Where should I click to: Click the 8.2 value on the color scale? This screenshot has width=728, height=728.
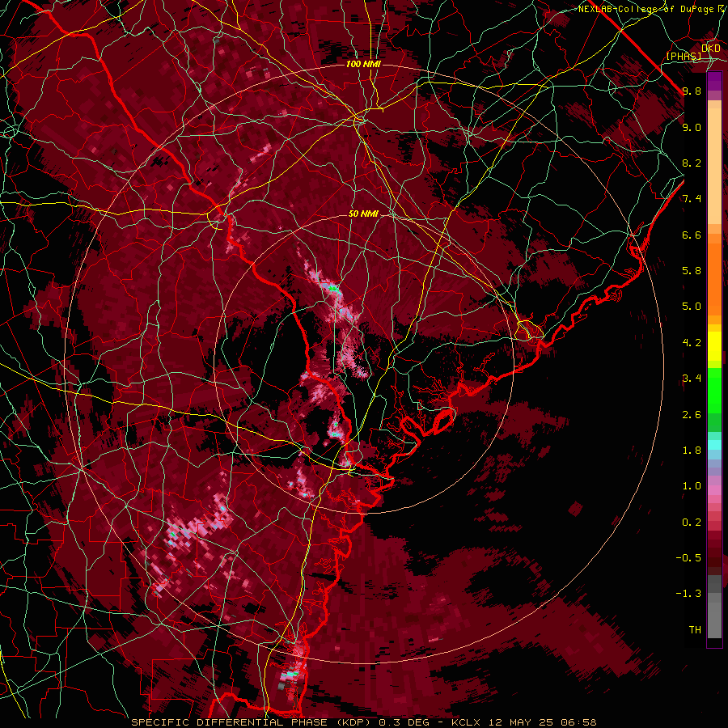[692, 163]
